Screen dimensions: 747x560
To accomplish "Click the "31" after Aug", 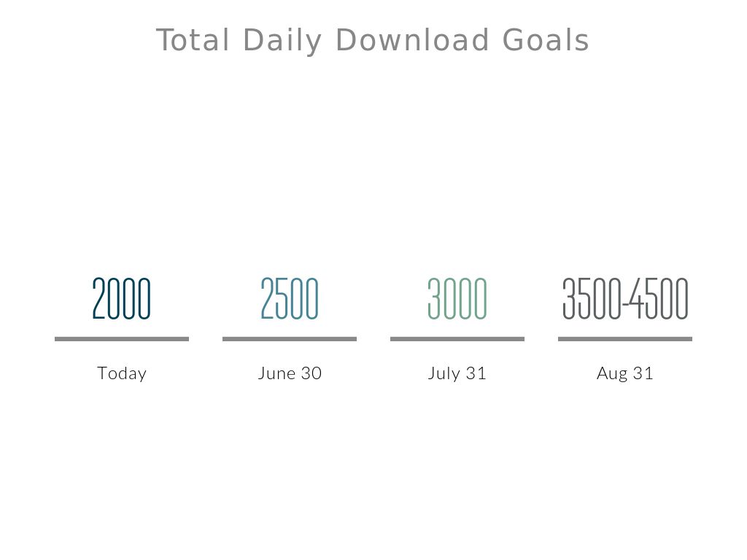I will 643,373.
